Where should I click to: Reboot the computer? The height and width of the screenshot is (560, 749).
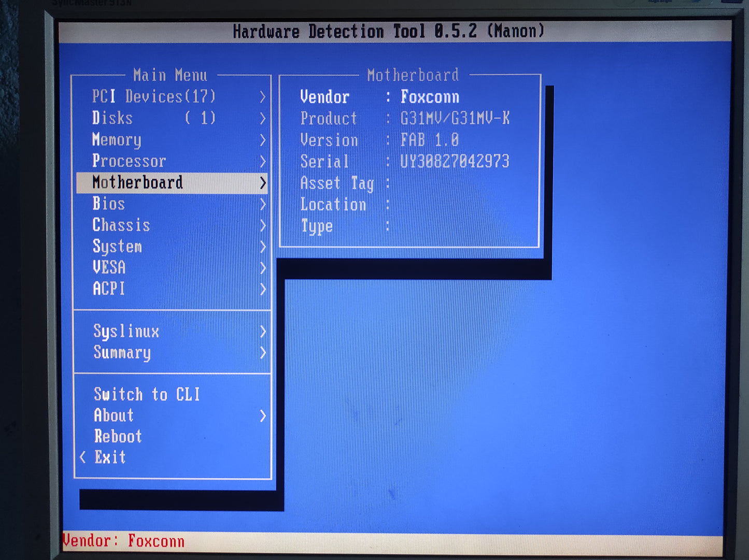(117, 437)
